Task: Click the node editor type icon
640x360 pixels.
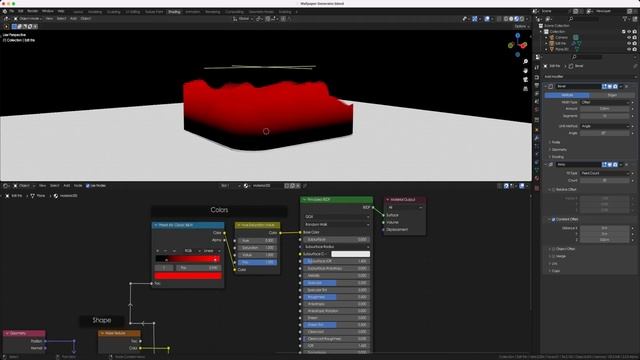Action: tap(6, 186)
